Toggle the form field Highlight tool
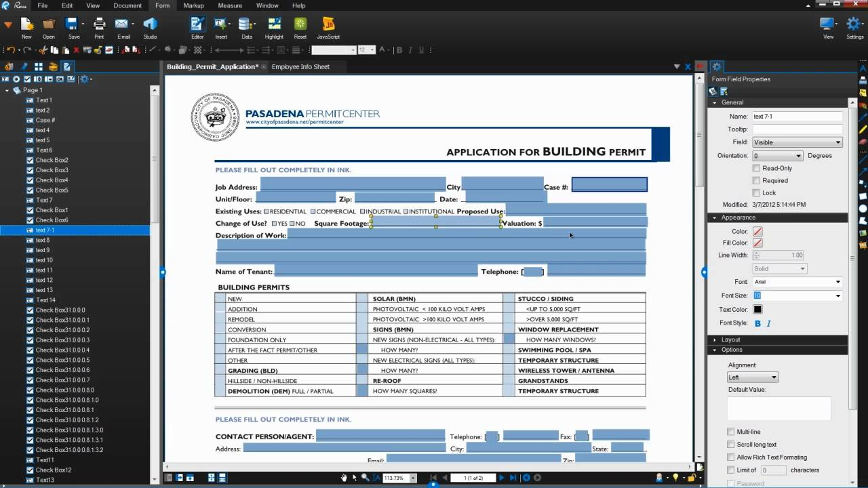868x488 pixels. [x=274, y=27]
